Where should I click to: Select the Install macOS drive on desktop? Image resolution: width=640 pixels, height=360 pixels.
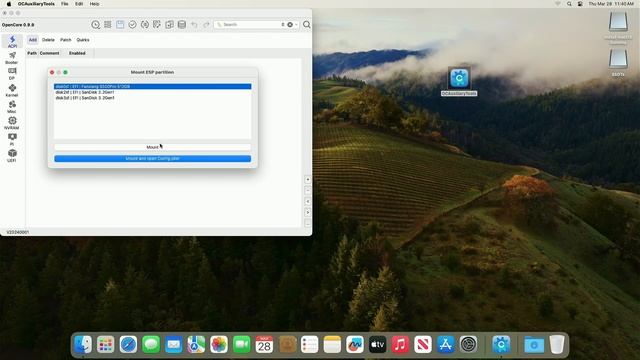coord(618,28)
